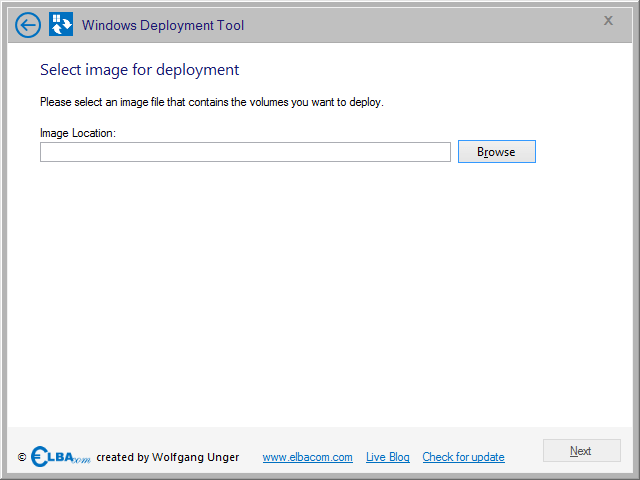This screenshot has width=640, height=480.
Task: Close the Windows Deployment Tool window
Action: pos(608,20)
